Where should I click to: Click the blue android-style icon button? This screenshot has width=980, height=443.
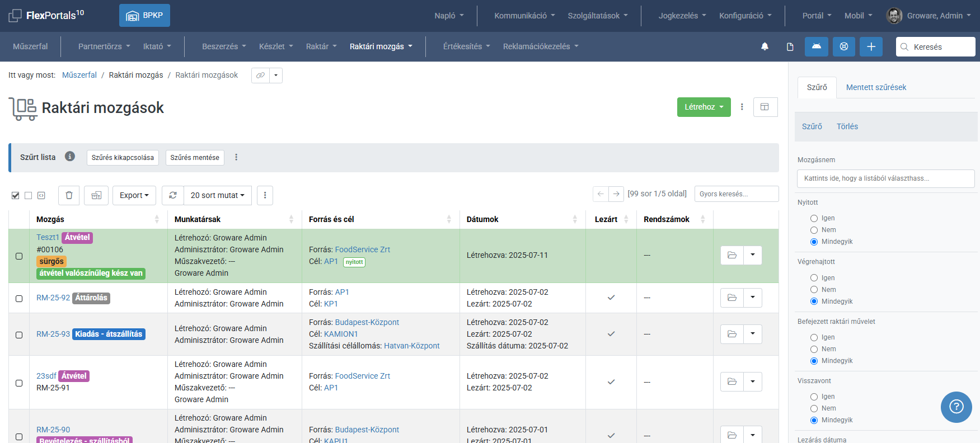click(817, 46)
